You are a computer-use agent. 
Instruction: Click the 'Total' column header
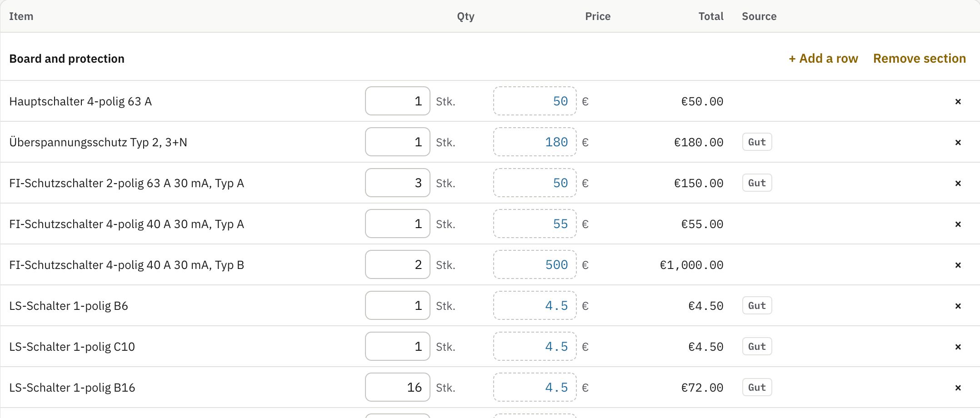click(711, 16)
